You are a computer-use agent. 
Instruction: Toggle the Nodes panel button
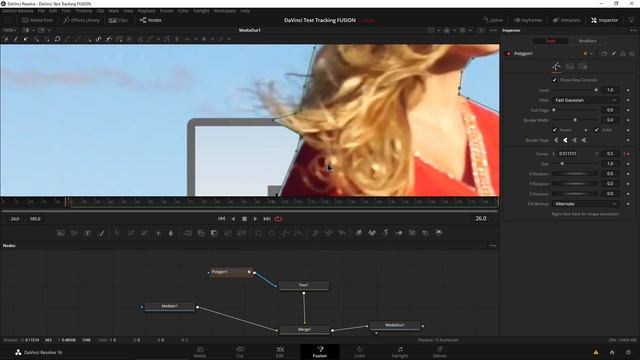(x=150, y=20)
